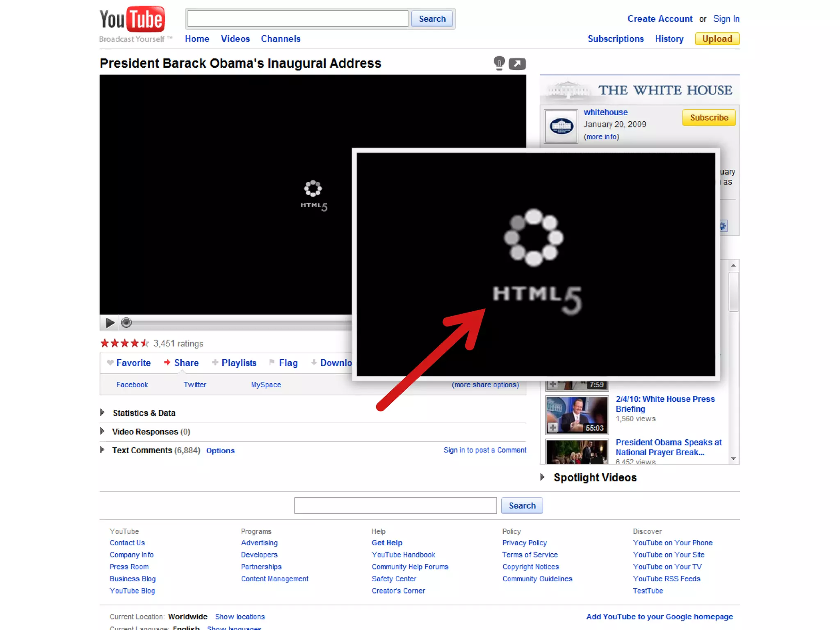Show more info about the video
840x630 pixels.
[x=601, y=137]
